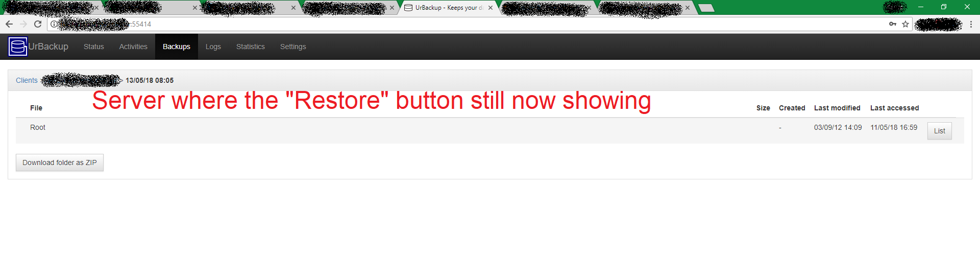Click Download folder as ZIP

click(60, 163)
